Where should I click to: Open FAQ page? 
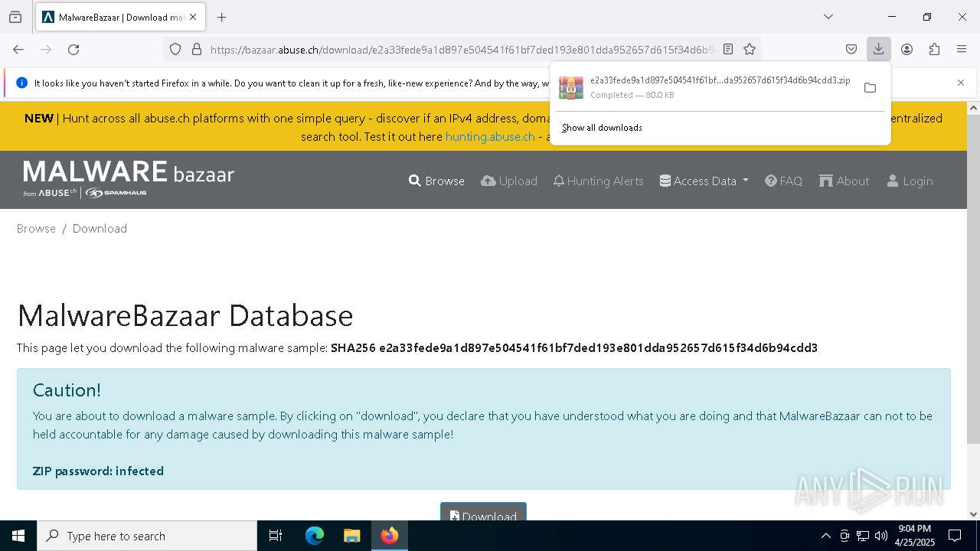(x=784, y=181)
